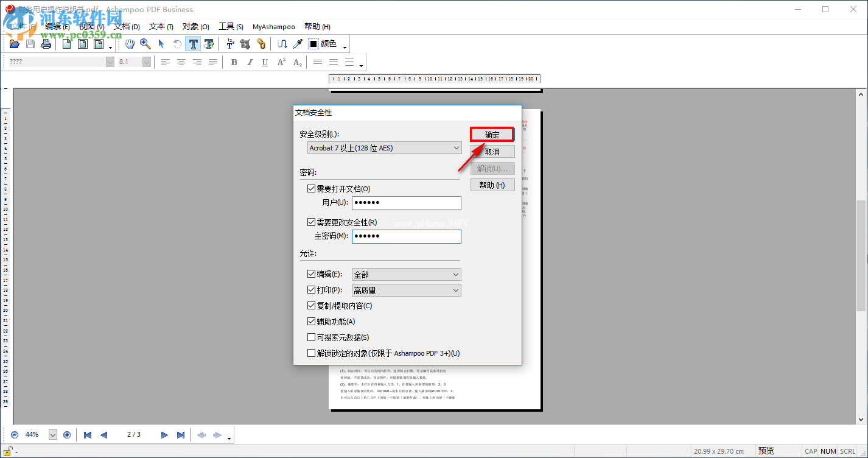Open the Crop pages tool
Viewport: 868px width, 458px height.
245,43
